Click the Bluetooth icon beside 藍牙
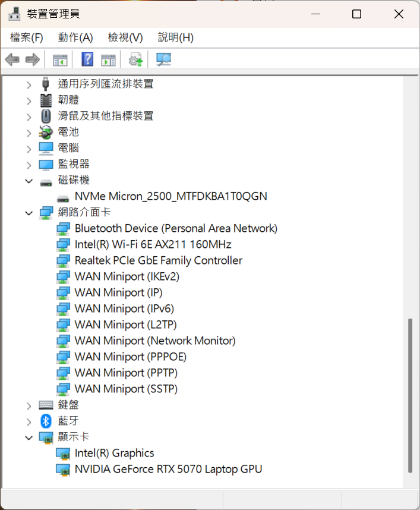Screen dimensions: 420x510 46,421
